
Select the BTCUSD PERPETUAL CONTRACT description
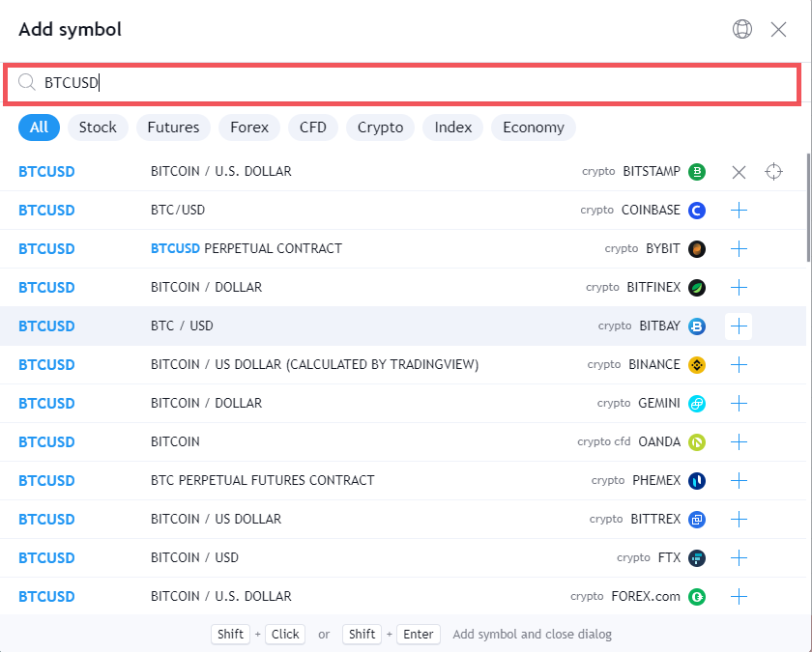(246, 248)
